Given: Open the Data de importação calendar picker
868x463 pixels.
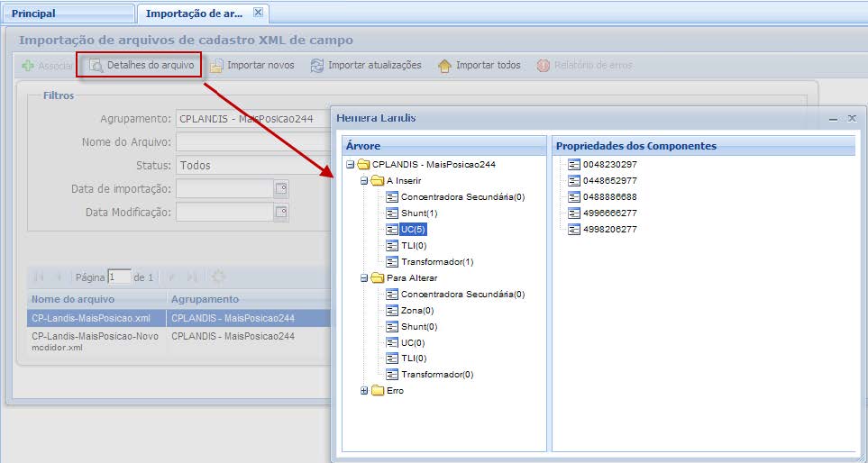Looking at the screenshot, I should (x=281, y=188).
